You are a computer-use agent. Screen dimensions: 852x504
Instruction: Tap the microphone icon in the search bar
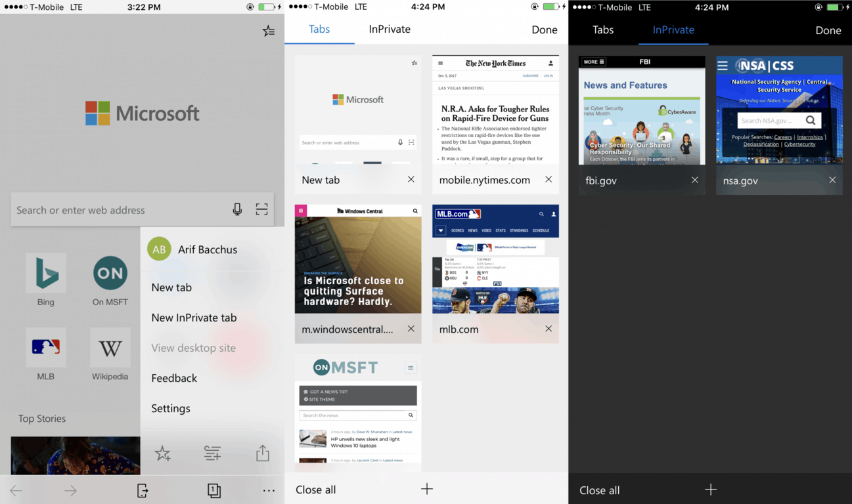tap(237, 209)
